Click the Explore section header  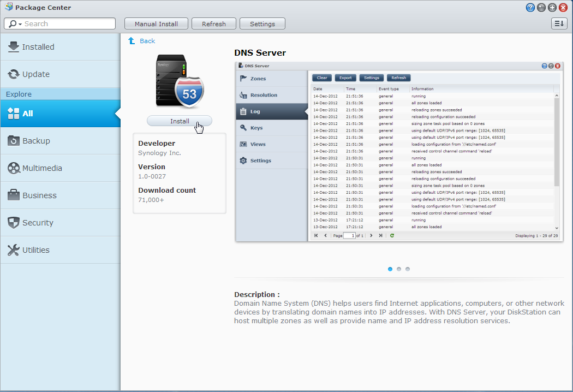(60, 94)
